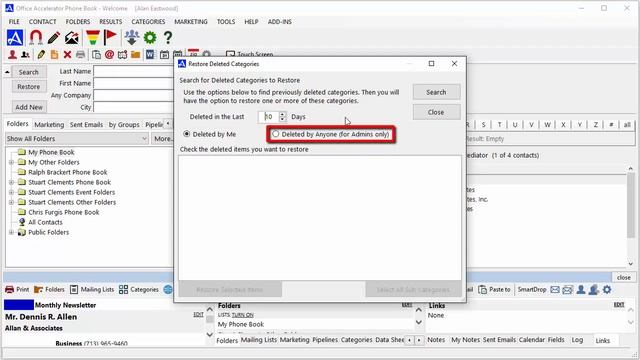Click the people with down arrow icon
640x360 pixels.
pyautogui.click(x=131, y=38)
